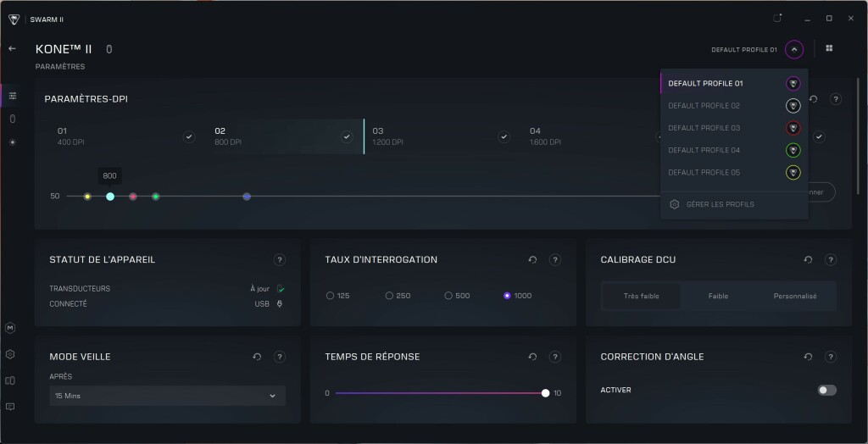868x444 pixels.
Task: Reset Taux d'interrogation to default
Action: coord(532,259)
